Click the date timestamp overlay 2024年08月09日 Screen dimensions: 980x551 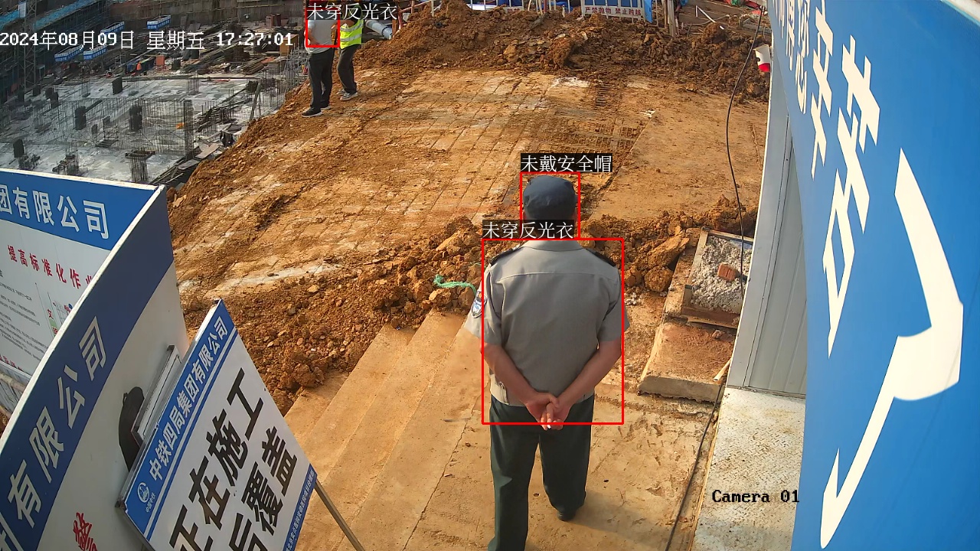(x=67, y=40)
